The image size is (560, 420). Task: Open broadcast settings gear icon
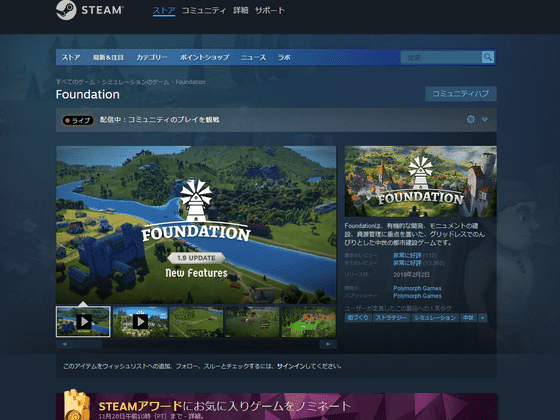click(x=471, y=119)
